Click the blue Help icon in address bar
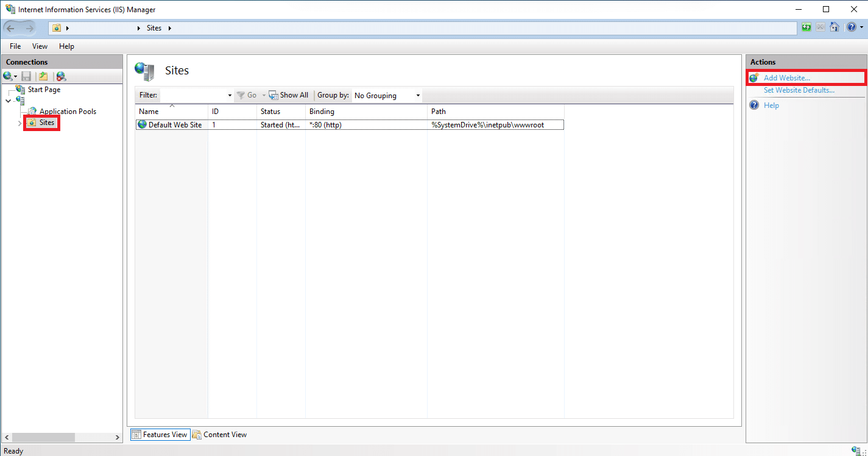The width and height of the screenshot is (868, 456). tap(851, 27)
